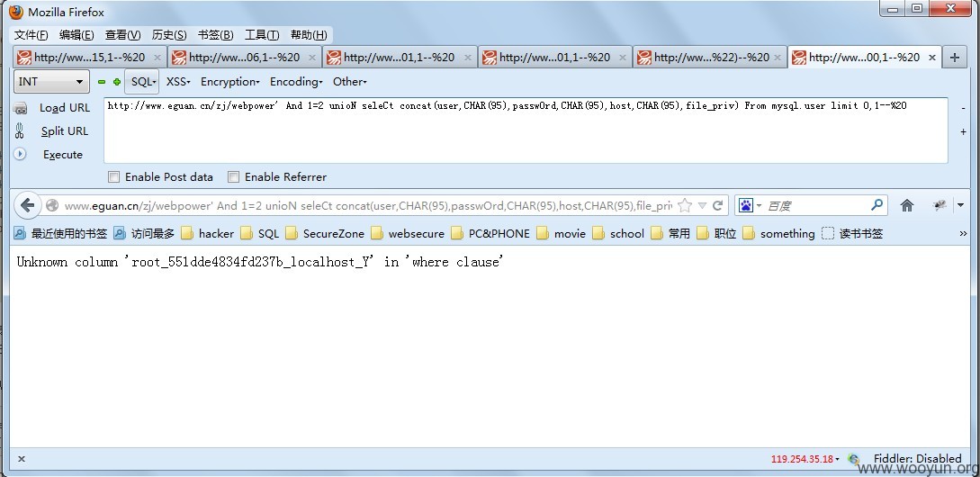Open the 查看(V) menu
The image size is (980, 477).
122,35
